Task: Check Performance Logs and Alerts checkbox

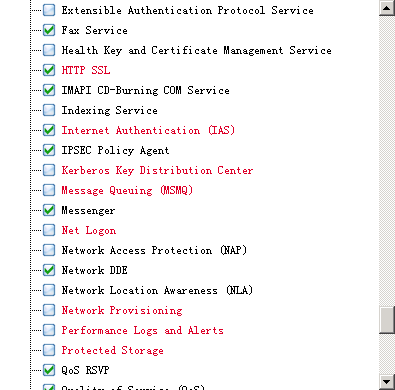Action: tap(49, 330)
